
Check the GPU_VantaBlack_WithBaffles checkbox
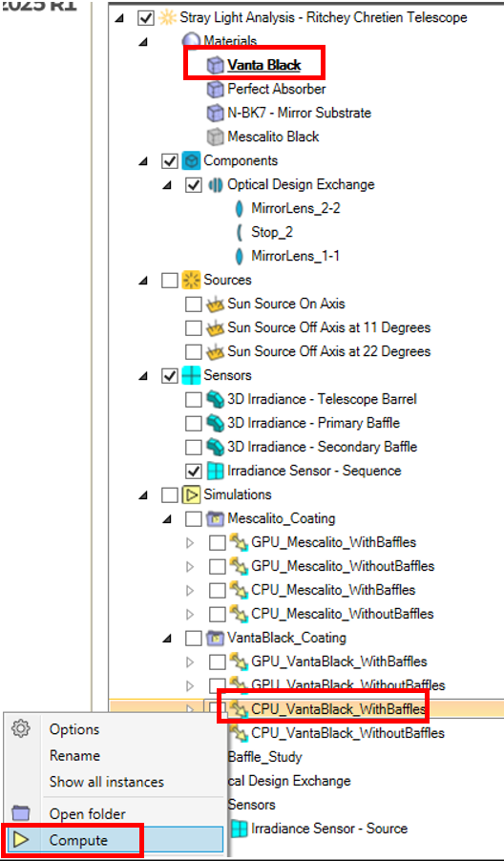coord(218,661)
